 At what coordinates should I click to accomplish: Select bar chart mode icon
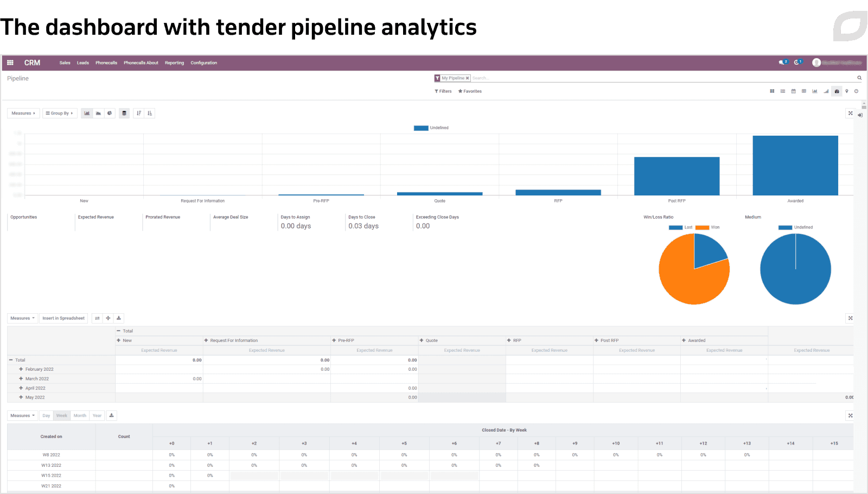click(x=87, y=113)
